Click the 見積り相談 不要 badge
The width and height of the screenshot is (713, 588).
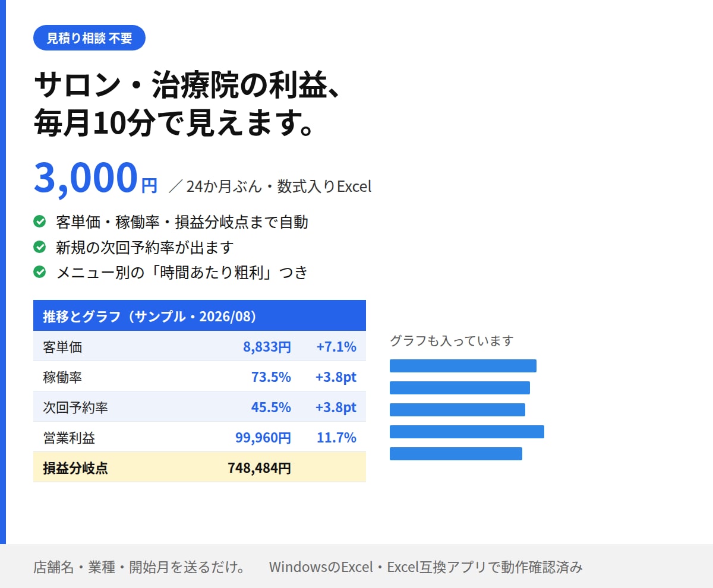[89, 38]
